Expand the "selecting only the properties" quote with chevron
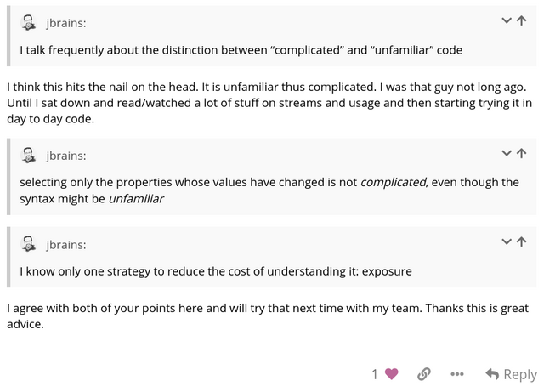Screen dimensions: 544x392 pos(507,154)
